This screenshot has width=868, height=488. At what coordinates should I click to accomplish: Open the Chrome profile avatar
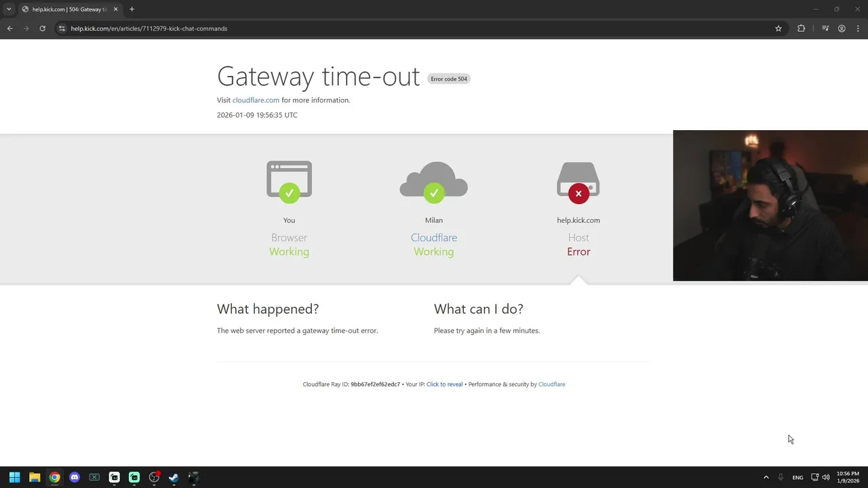(842, 28)
